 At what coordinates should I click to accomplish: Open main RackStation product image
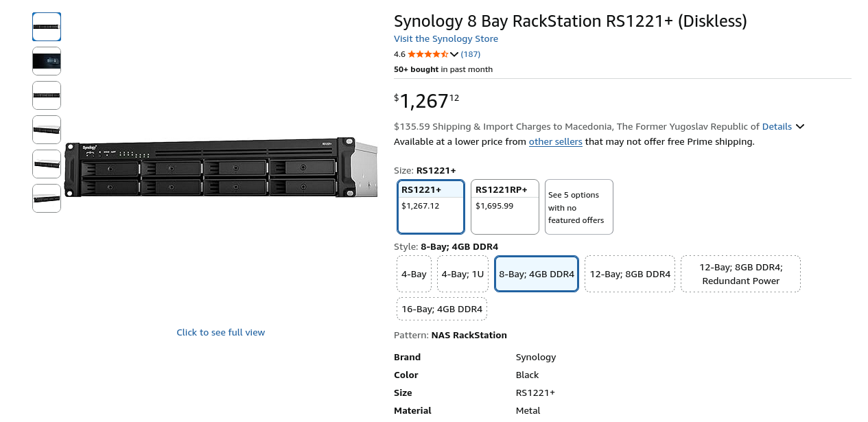(221, 169)
